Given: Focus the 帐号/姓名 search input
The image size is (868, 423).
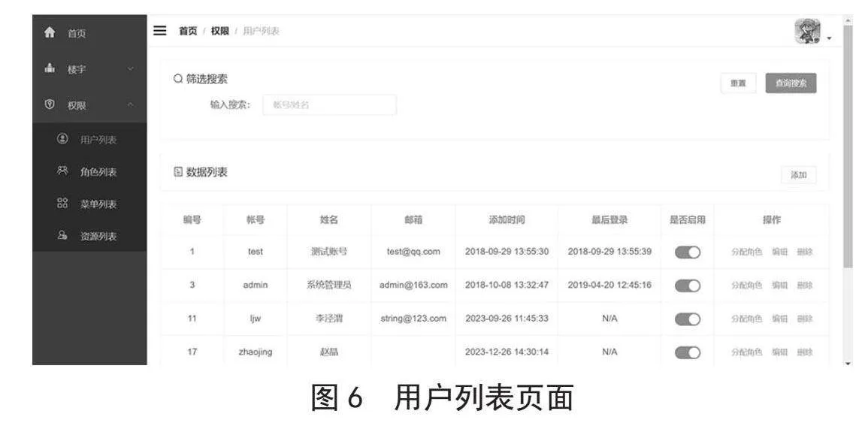Looking at the screenshot, I should [x=330, y=104].
